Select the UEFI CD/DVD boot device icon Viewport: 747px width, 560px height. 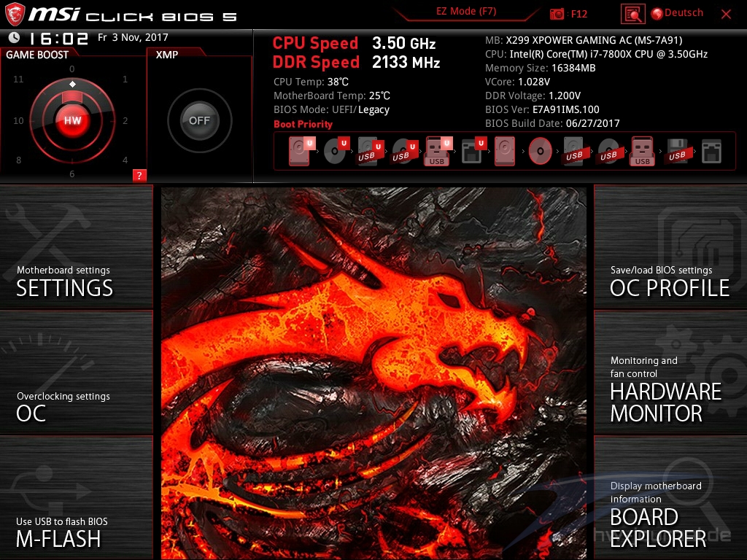[336, 151]
